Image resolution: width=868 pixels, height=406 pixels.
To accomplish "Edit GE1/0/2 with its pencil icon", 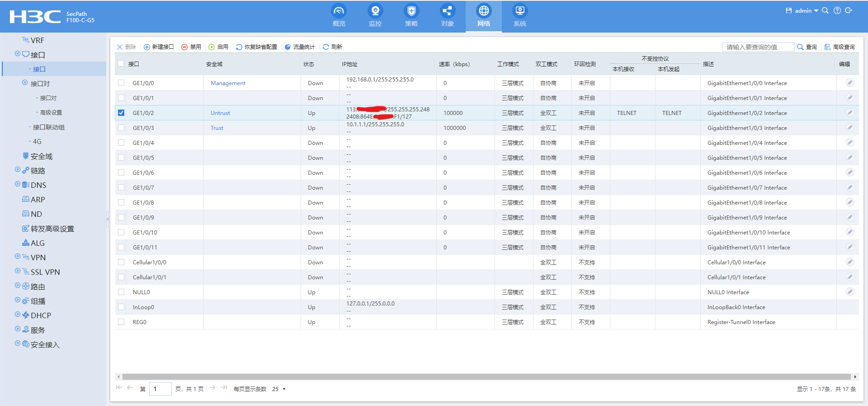I will click(850, 113).
